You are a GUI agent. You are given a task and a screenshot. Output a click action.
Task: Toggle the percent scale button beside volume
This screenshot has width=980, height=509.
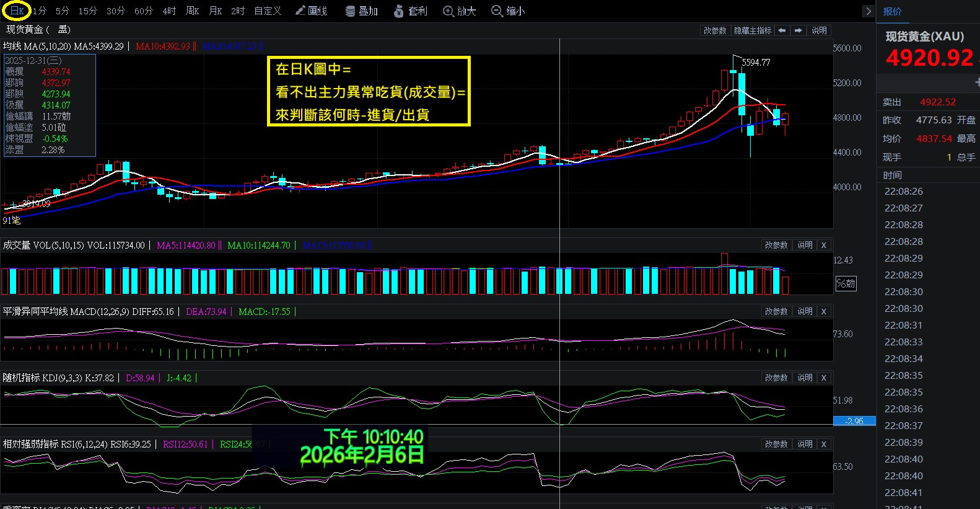click(846, 284)
